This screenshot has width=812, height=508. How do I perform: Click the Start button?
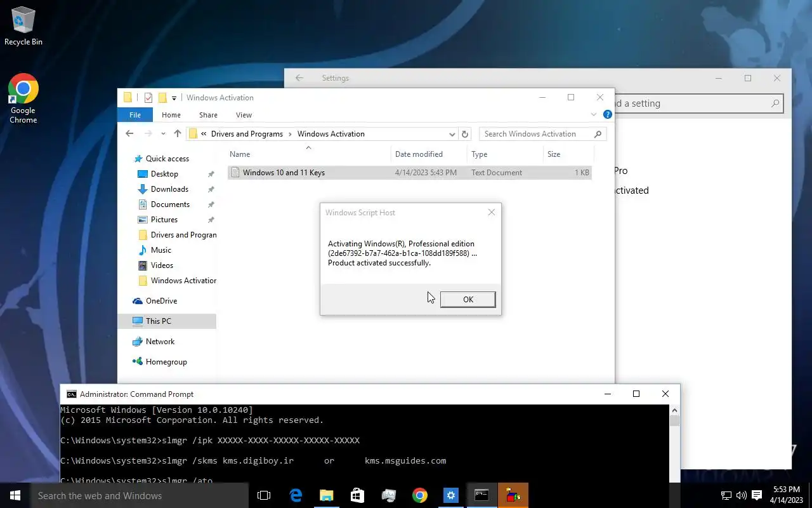[15, 495]
